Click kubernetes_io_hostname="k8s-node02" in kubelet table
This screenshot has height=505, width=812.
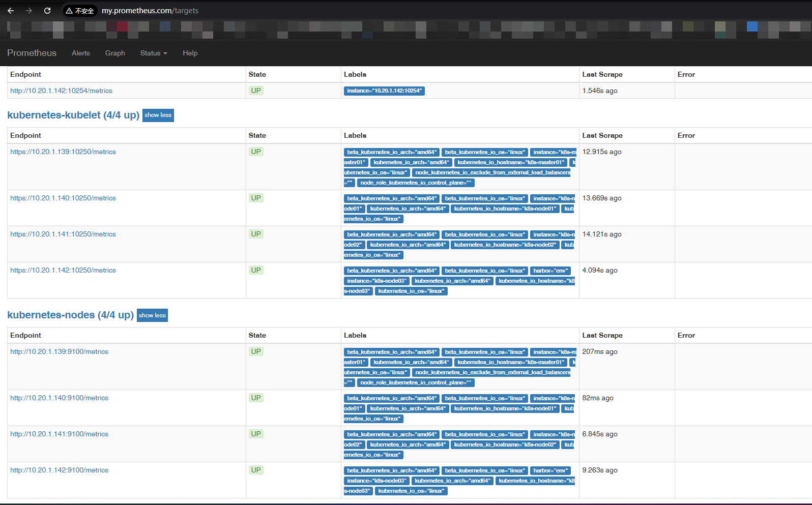(x=505, y=245)
